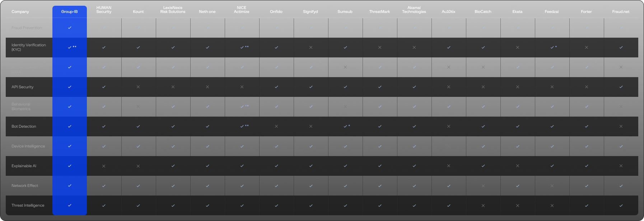Click NICE Actimize Bot Detection checkmark

pos(242,126)
